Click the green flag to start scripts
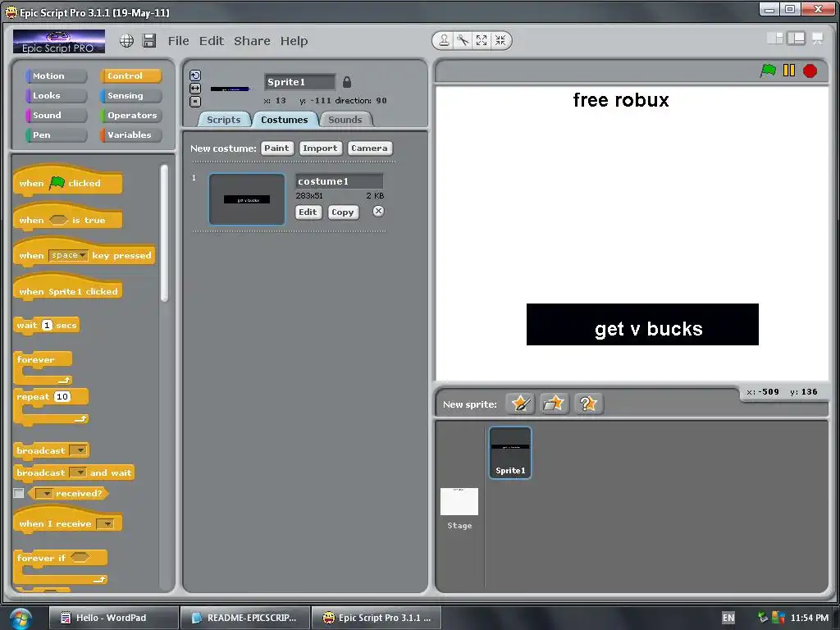The height and width of the screenshot is (630, 840). (x=768, y=71)
